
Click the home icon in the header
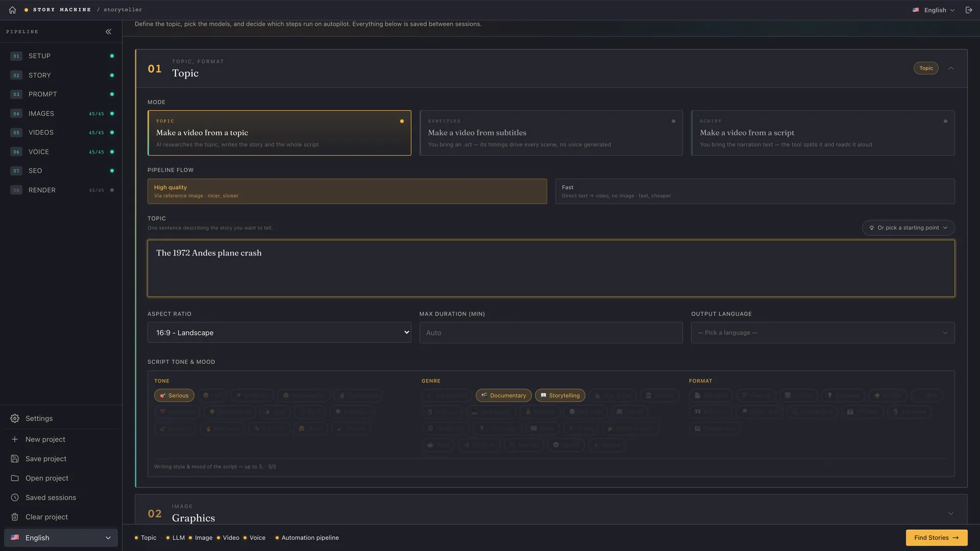pyautogui.click(x=12, y=10)
